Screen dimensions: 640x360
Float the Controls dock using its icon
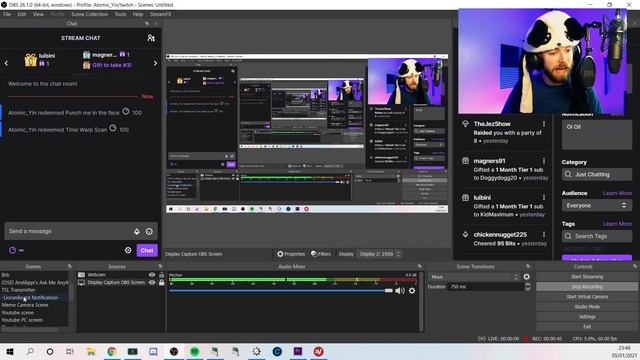click(635, 266)
